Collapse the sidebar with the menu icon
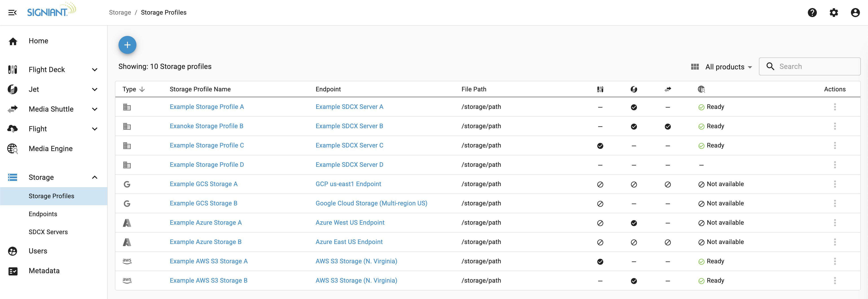The width and height of the screenshot is (868, 299). tap(13, 13)
